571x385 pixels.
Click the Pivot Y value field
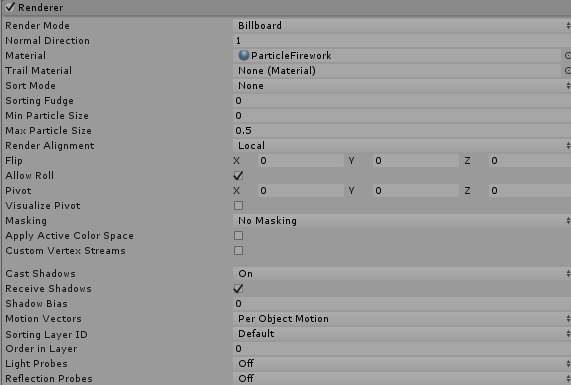(x=416, y=190)
